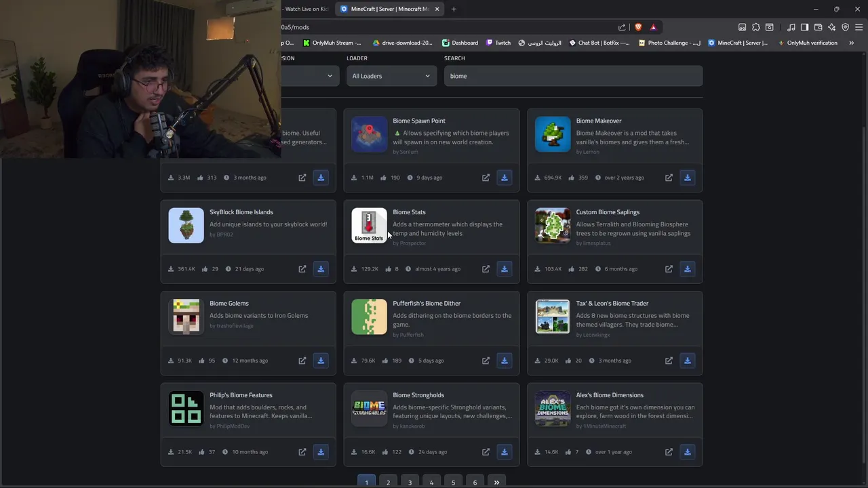Go to results page 2
Viewport: 868px width, 488px height.
pos(388,482)
